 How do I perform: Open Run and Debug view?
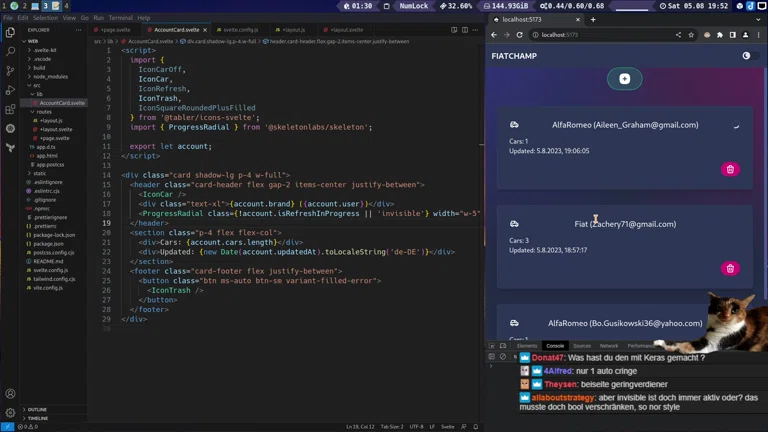(10, 90)
